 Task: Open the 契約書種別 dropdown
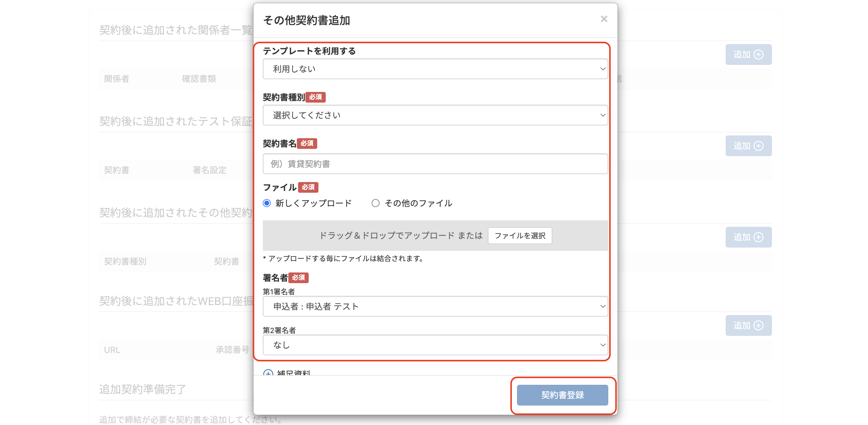[x=435, y=115]
